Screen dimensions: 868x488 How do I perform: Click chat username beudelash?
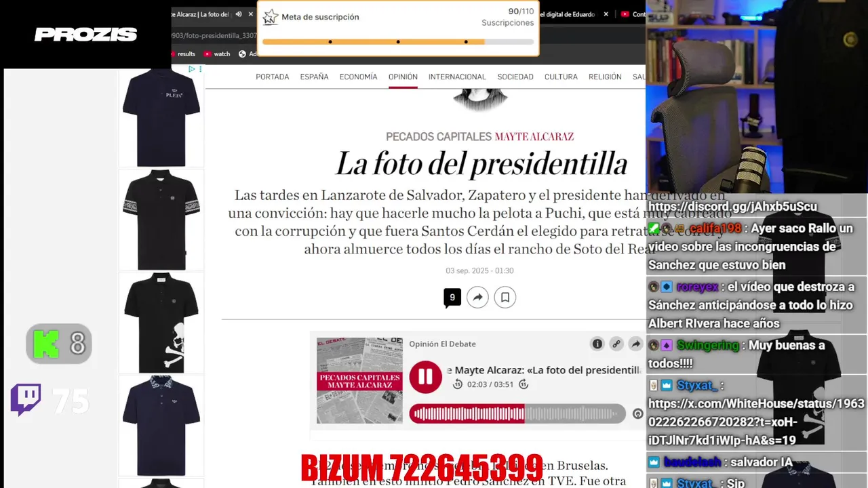point(692,462)
